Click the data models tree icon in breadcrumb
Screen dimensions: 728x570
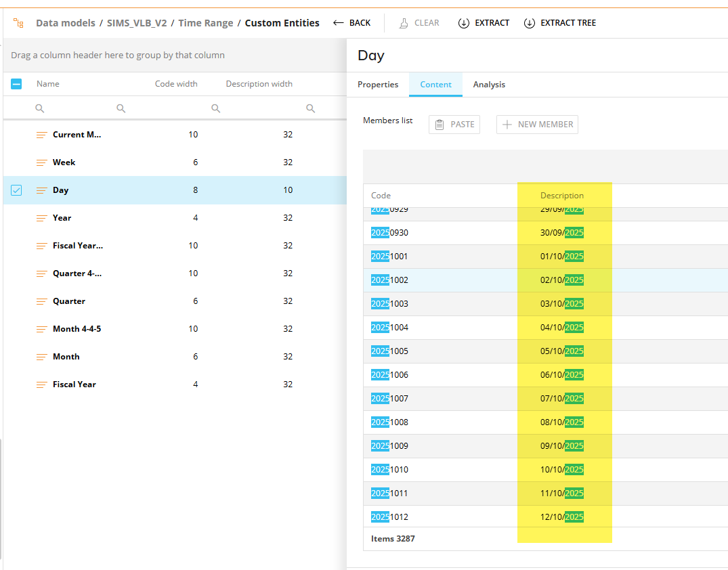coord(18,23)
